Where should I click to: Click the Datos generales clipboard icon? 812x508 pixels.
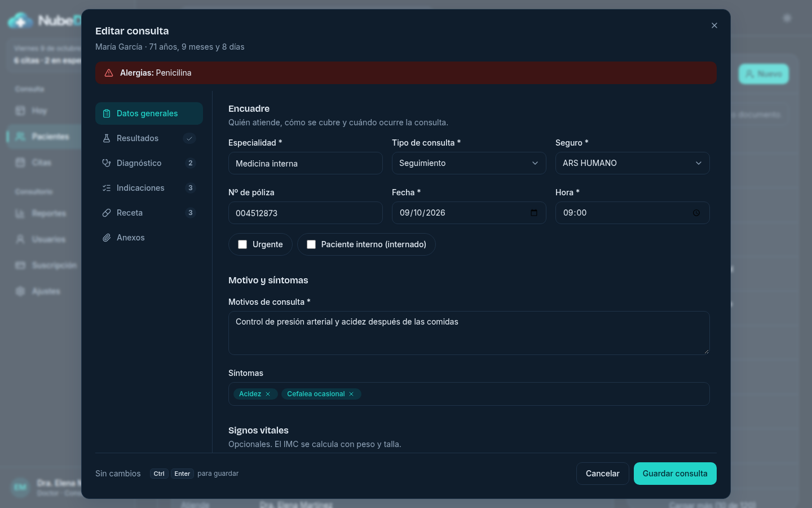click(x=107, y=113)
